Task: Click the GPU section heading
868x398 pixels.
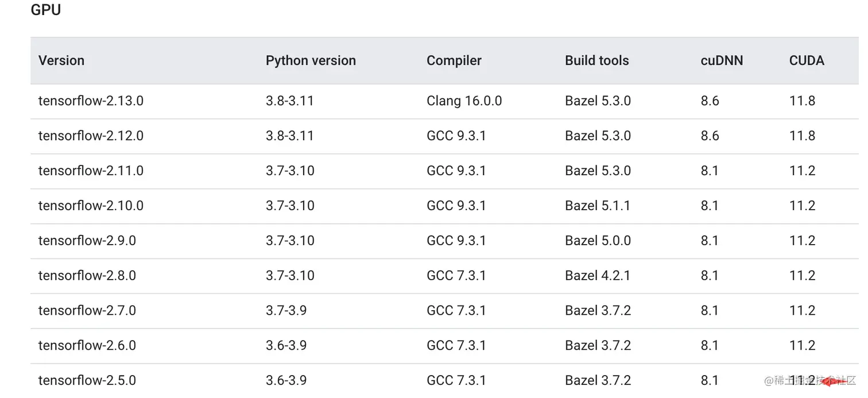Action: click(46, 10)
